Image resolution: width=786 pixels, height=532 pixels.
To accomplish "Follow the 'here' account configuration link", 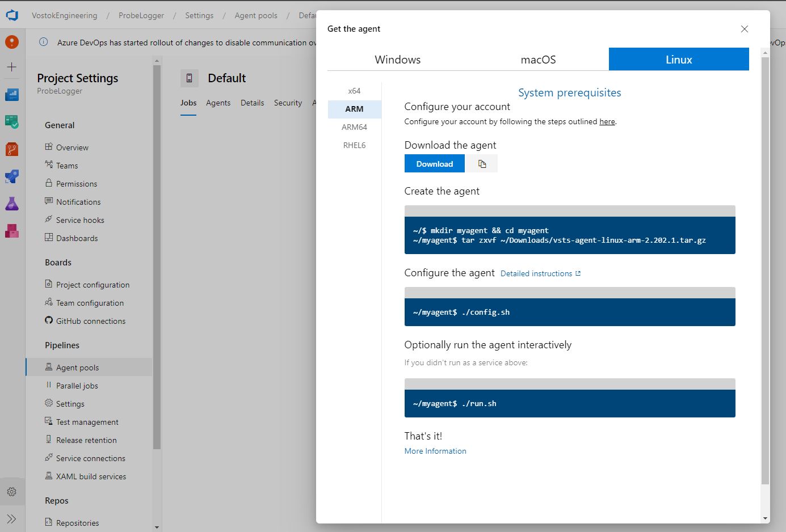I will tap(607, 121).
